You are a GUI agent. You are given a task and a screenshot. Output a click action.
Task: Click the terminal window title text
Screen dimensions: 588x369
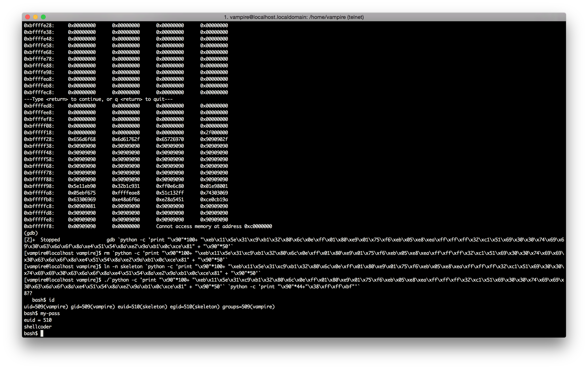(294, 17)
